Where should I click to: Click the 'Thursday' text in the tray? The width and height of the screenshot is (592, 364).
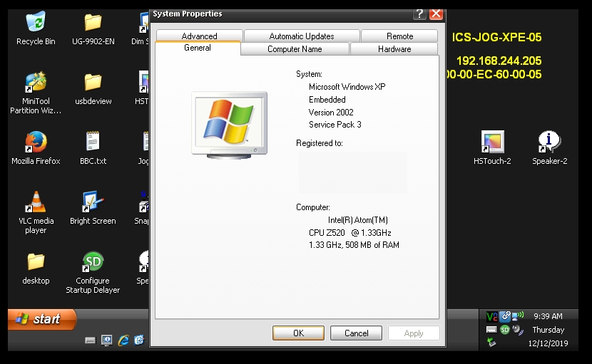(548, 330)
